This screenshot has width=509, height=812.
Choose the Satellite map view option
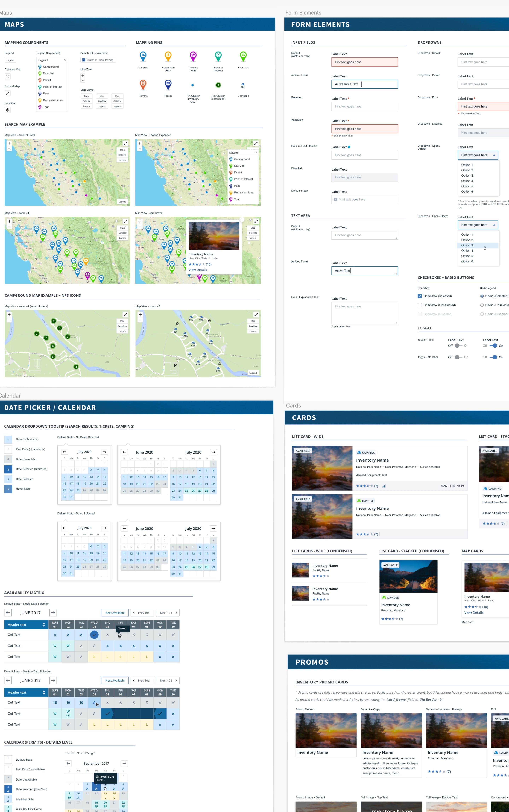pyautogui.click(x=102, y=101)
